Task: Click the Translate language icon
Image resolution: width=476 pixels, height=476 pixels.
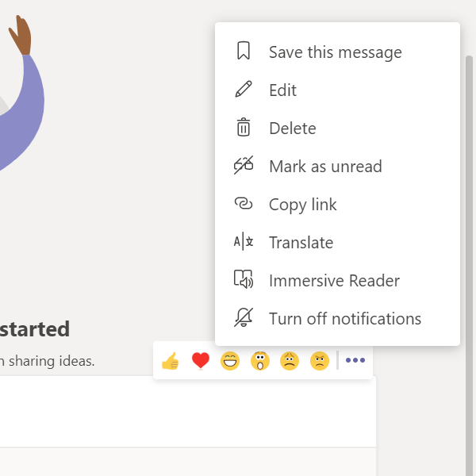Action: click(244, 241)
